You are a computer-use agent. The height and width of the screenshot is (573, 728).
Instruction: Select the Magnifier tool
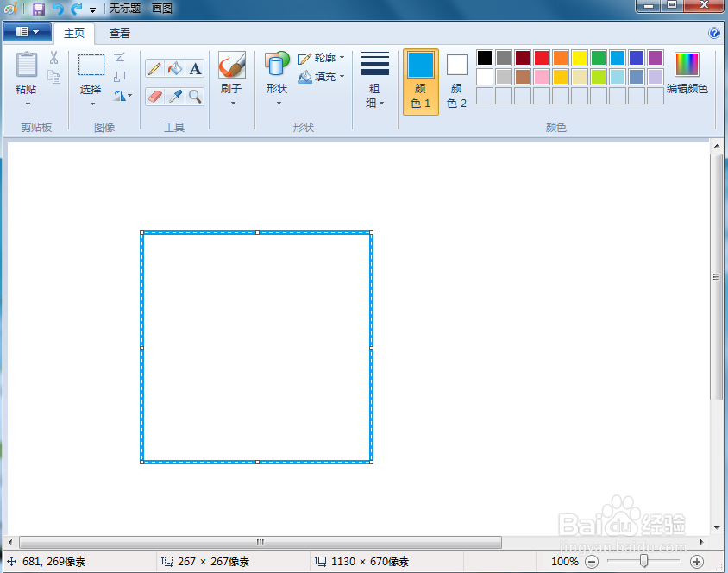click(x=195, y=97)
